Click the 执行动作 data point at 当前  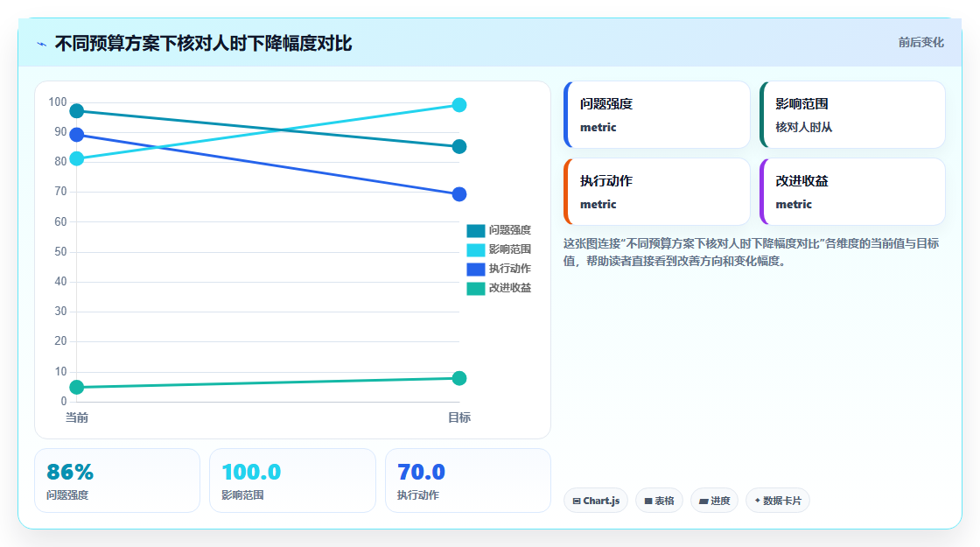point(77,135)
